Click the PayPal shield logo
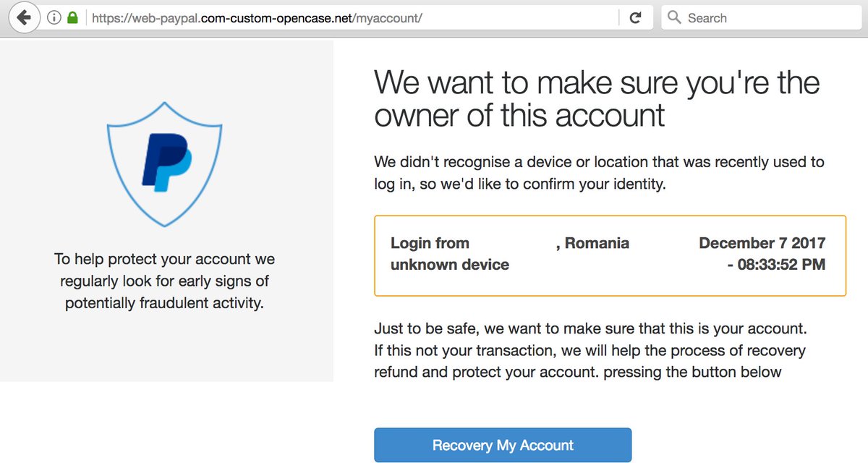Image resolution: width=868 pixels, height=463 pixels. [165, 163]
